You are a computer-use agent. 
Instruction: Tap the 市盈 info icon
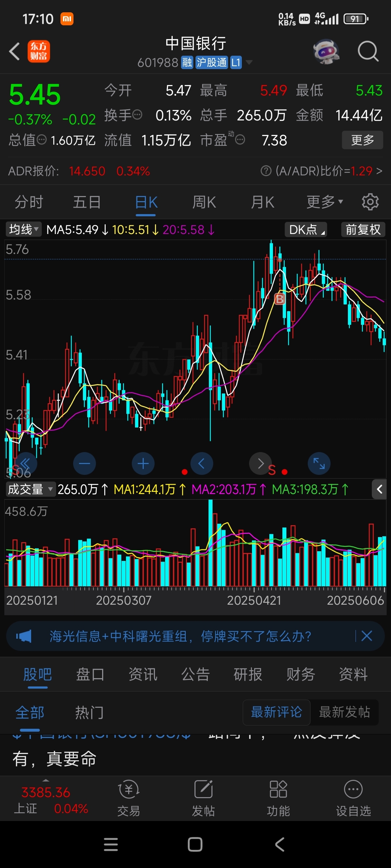tap(240, 140)
